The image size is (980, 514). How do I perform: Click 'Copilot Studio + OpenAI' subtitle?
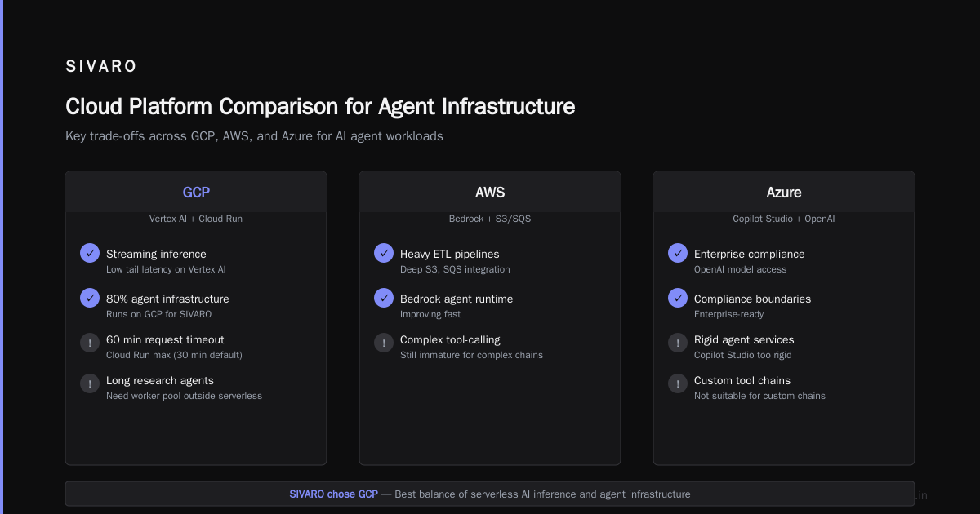tap(784, 219)
